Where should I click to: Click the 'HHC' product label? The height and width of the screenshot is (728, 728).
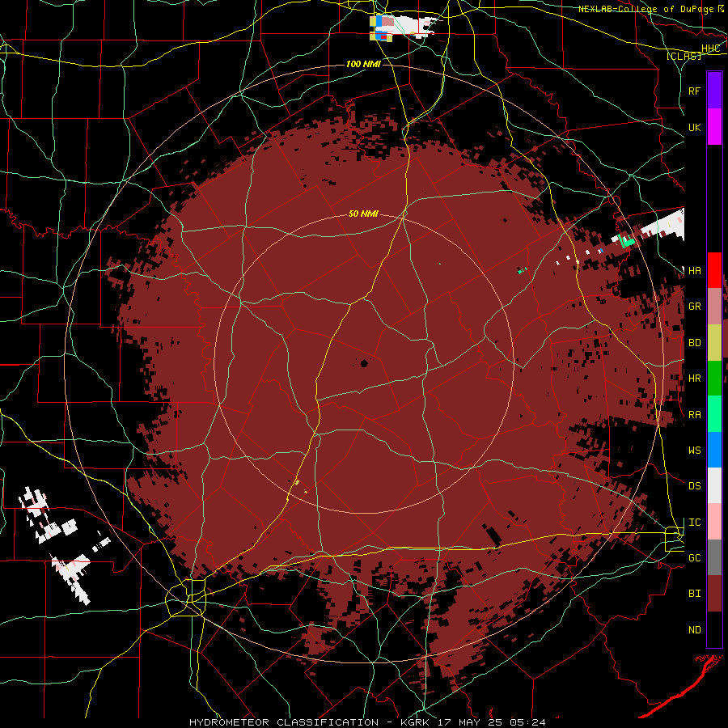(x=710, y=49)
